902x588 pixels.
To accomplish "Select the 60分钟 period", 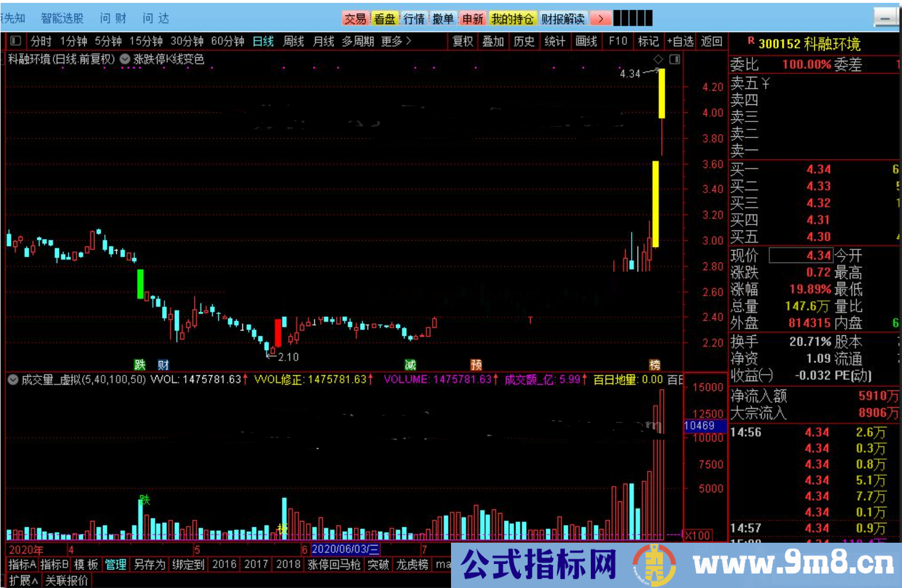I will tap(228, 41).
